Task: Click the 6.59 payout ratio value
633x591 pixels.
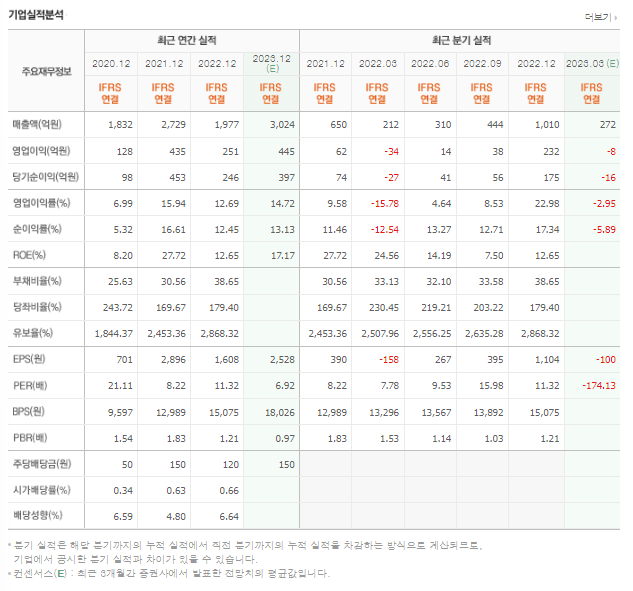Action: pos(123,517)
